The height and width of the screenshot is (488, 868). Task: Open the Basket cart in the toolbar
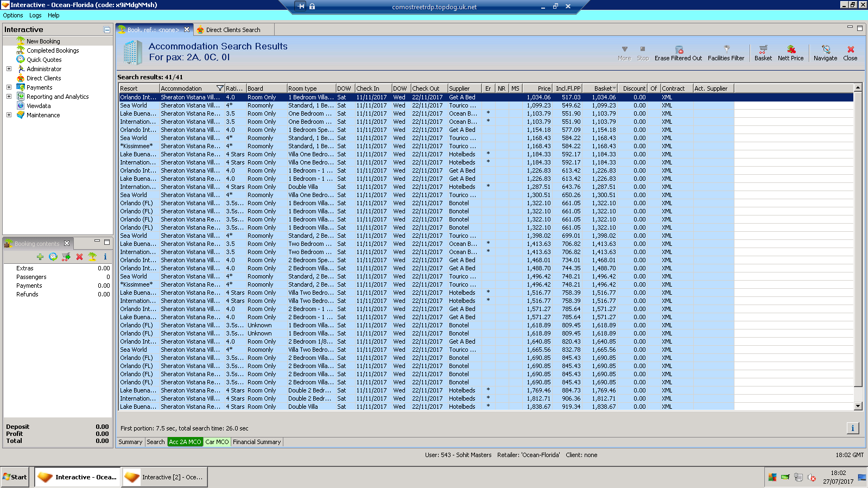(763, 53)
